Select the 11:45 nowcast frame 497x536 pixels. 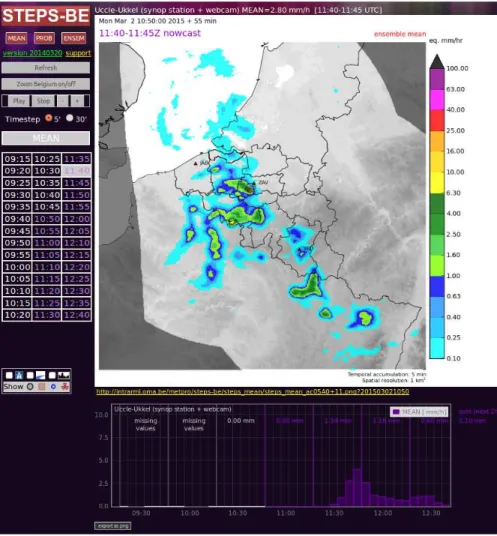(77, 183)
